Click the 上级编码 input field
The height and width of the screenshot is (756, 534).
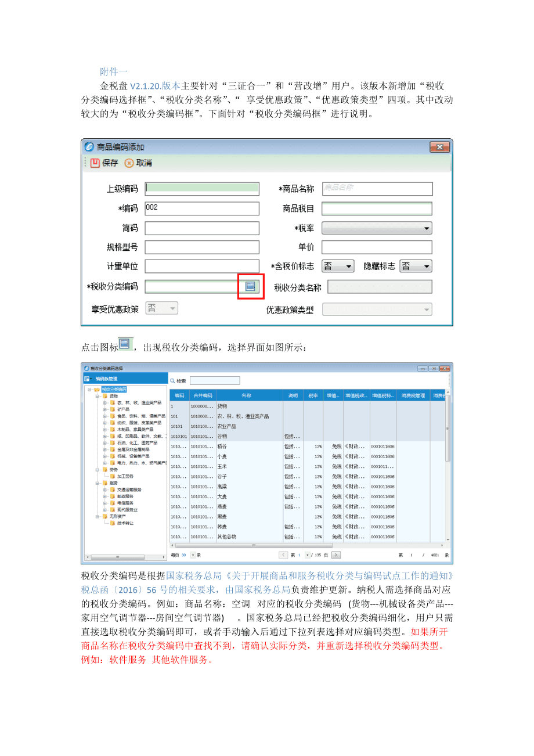201,188
